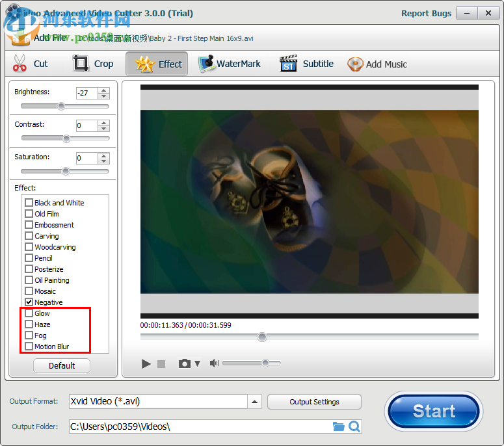
Task: Click the Contrast slider handle
Action: point(66,138)
